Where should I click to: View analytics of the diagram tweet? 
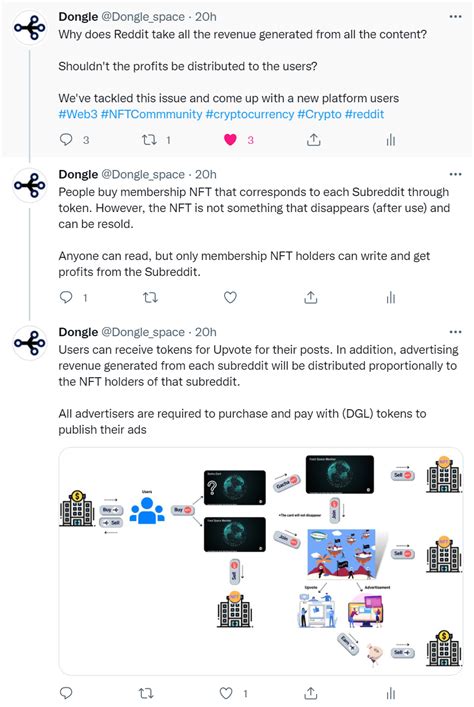tap(391, 693)
